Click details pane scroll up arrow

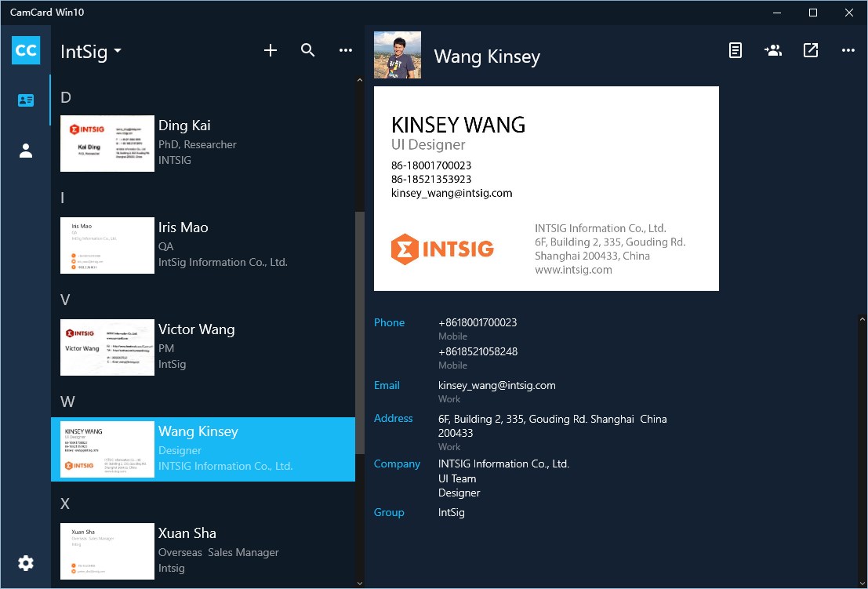[863, 319]
